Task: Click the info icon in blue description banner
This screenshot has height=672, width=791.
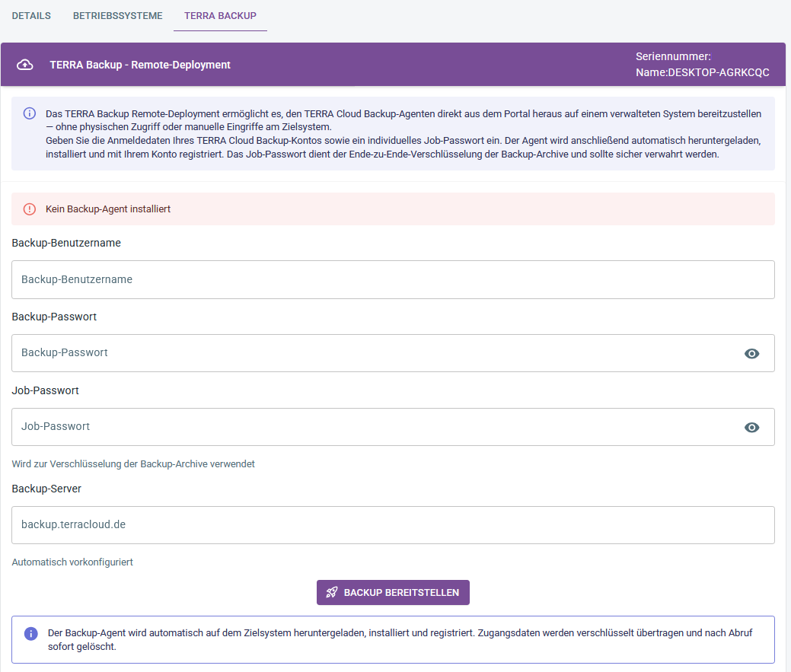Action: click(x=30, y=113)
